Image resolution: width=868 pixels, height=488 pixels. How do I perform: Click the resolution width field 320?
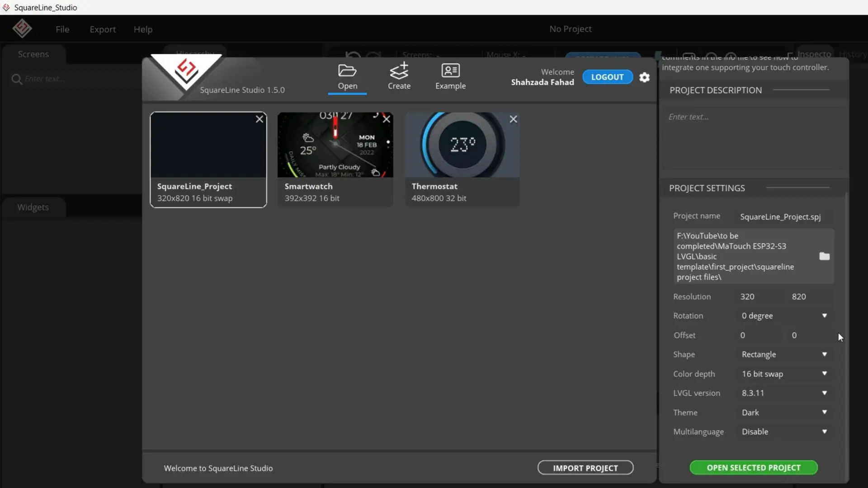tap(762, 297)
